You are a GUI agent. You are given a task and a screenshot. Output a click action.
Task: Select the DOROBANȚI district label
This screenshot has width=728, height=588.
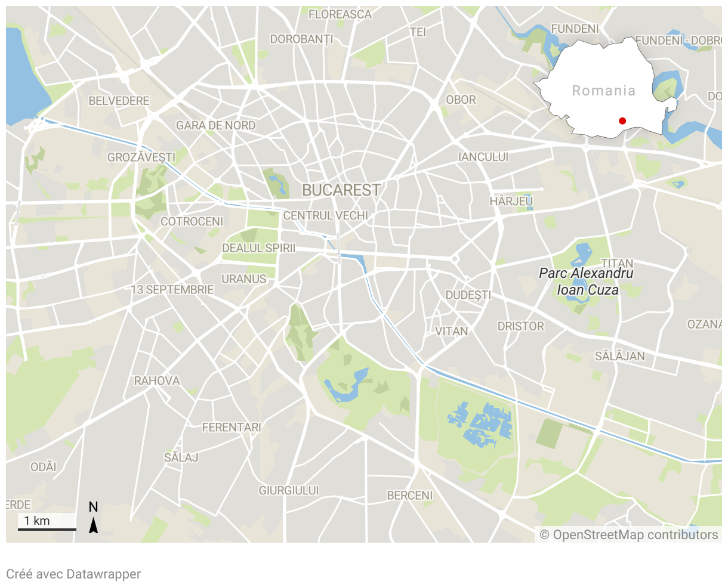tap(301, 39)
